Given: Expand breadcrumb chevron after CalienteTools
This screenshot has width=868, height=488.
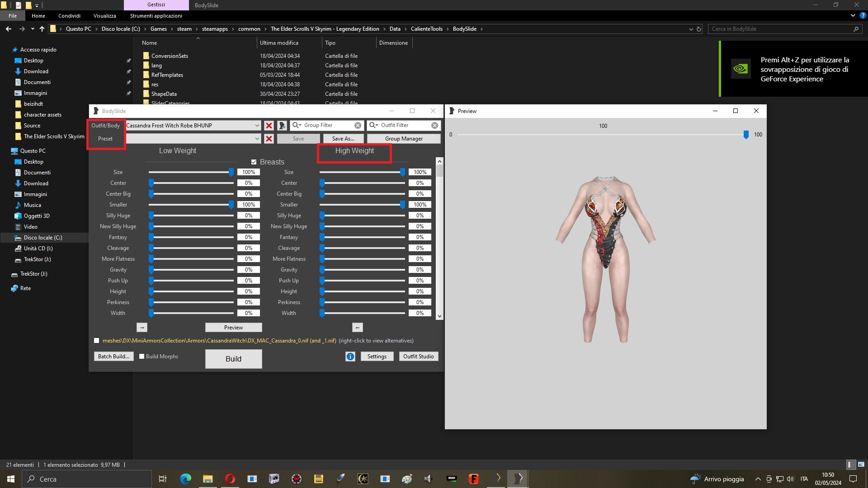Looking at the screenshot, I should 448,29.
